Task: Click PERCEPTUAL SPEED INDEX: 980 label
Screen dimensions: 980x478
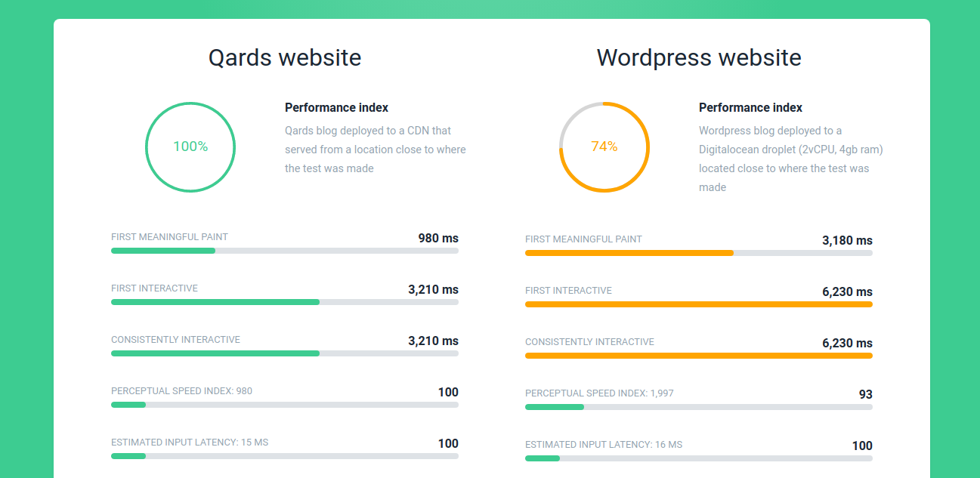Action: pyautogui.click(x=181, y=391)
